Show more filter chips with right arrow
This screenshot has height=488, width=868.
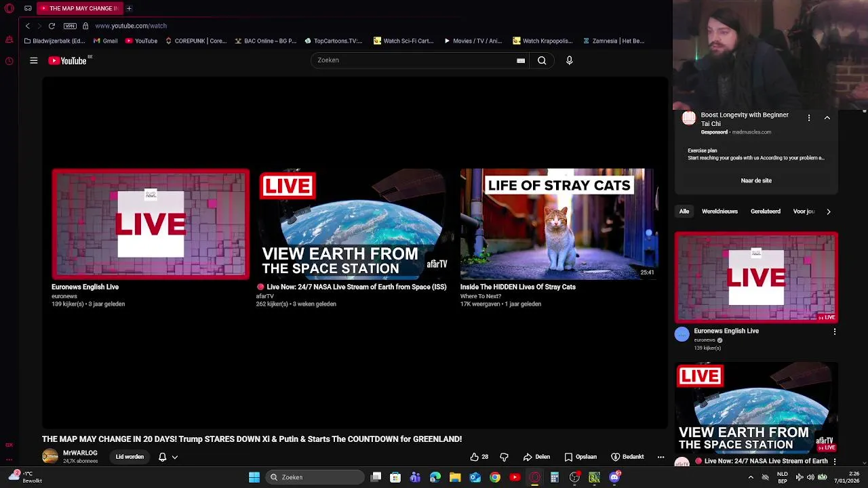coord(829,211)
